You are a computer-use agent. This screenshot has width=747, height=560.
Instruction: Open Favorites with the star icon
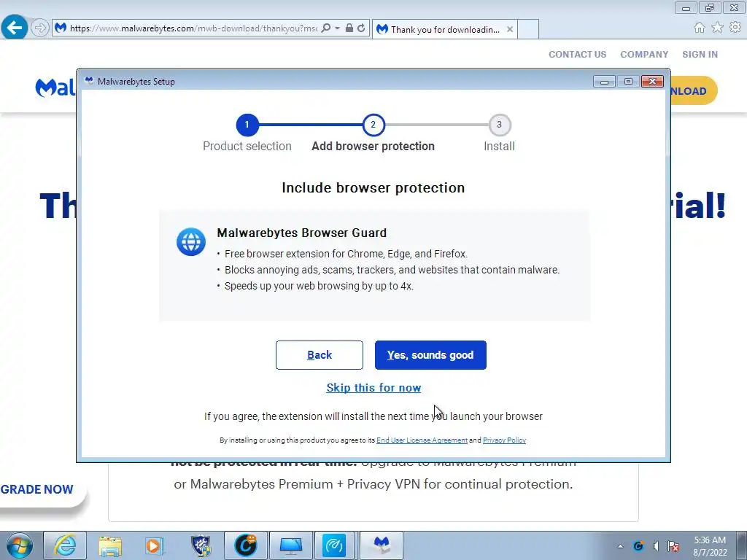(717, 28)
